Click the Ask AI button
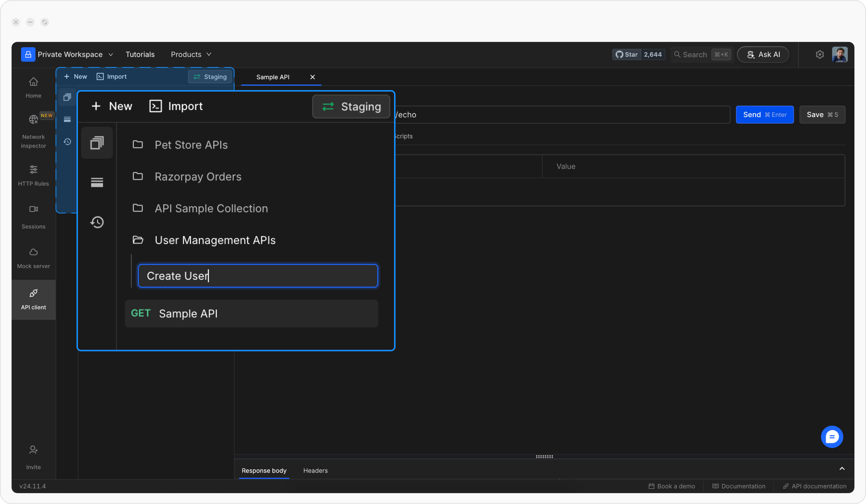This screenshot has height=504, width=866. coord(763,54)
